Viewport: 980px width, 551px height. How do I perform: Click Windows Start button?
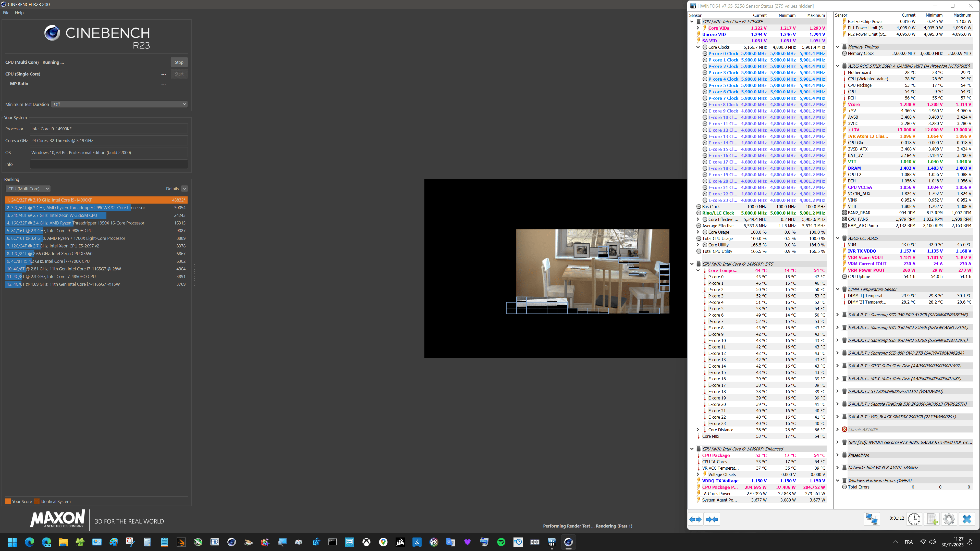coord(12,542)
